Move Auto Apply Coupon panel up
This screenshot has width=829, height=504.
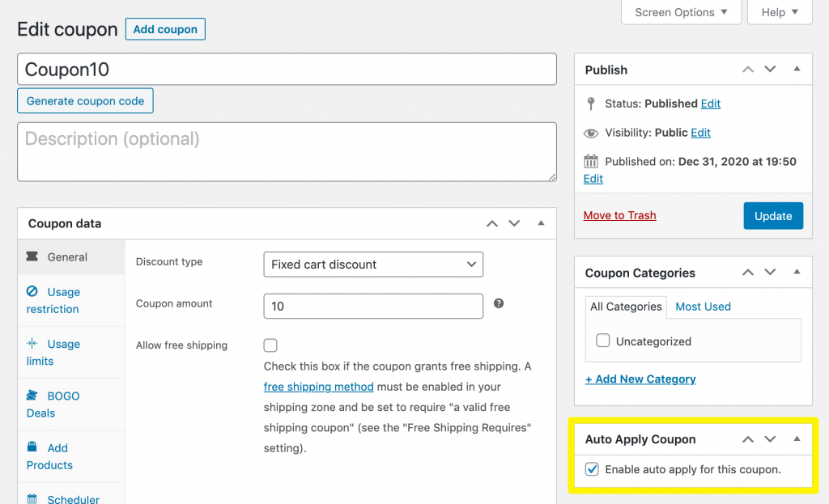pos(747,439)
